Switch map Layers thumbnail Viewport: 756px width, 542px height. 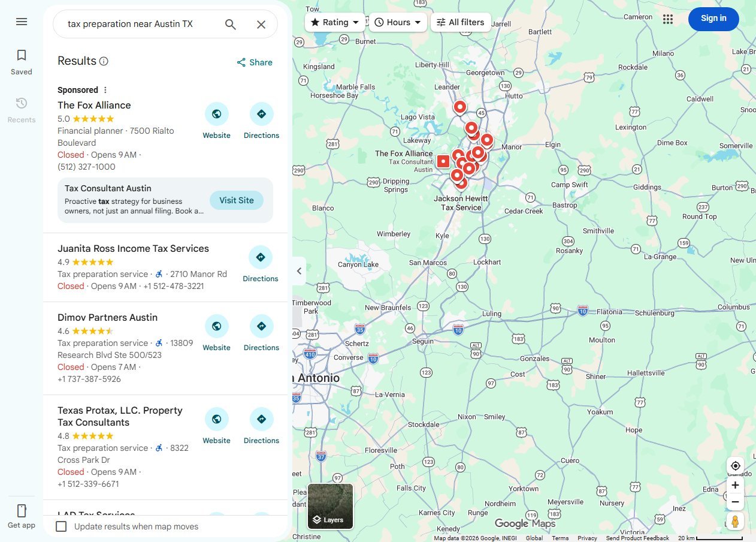click(x=331, y=507)
